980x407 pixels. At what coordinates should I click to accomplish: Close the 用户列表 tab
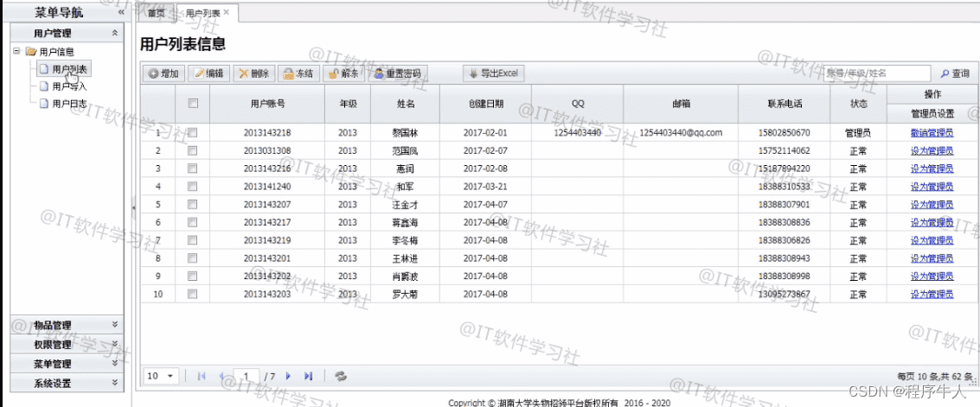pos(227,12)
